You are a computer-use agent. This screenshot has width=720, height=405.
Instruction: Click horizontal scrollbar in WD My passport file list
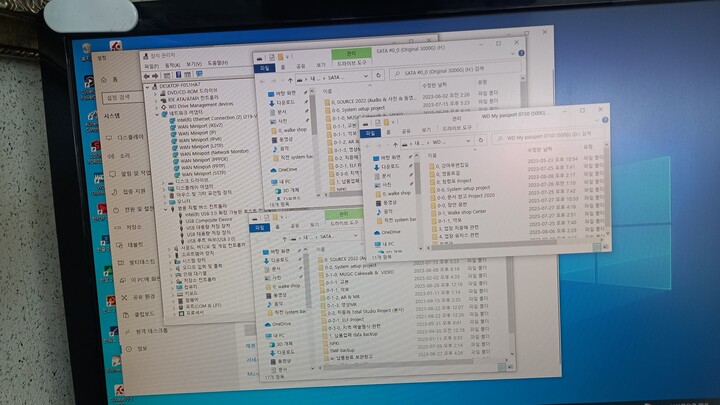coord(494,244)
